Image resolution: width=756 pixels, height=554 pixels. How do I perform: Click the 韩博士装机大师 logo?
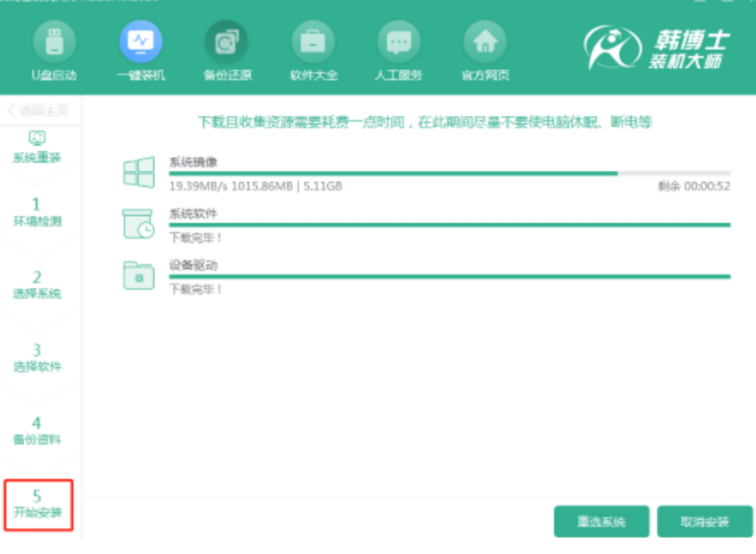coord(656,49)
